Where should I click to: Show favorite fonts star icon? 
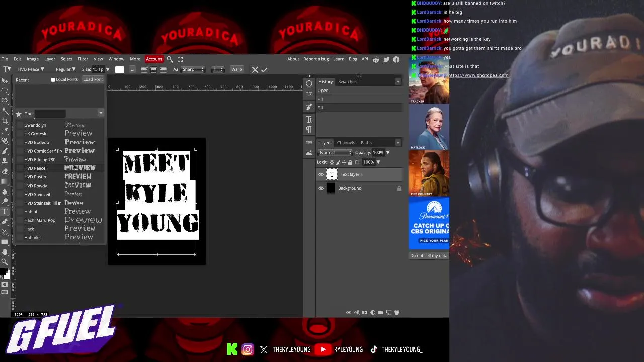coord(19,114)
